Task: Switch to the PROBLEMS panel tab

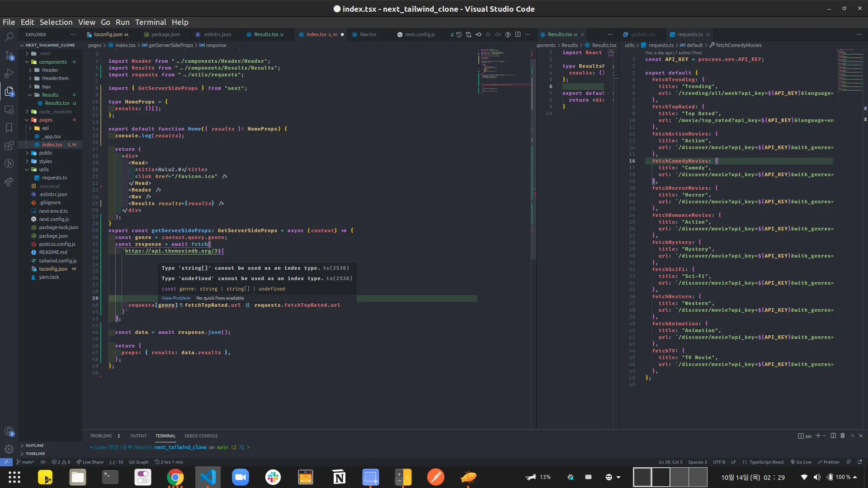Action: (101, 436)
